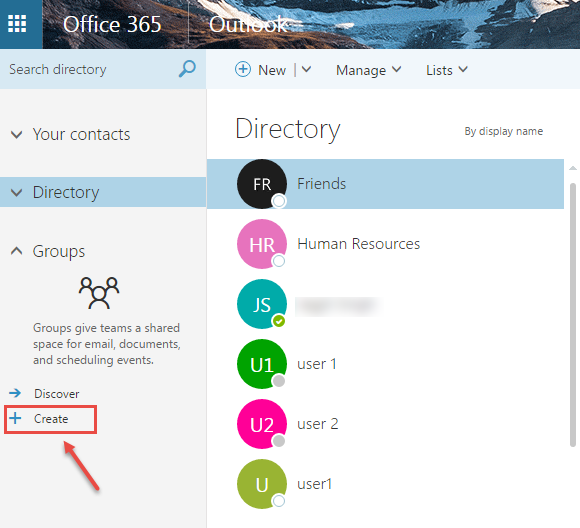Toggle selection circle on user1 entry
The width and height of the screenshot is (580, 528).
click(x=279, y=501)
